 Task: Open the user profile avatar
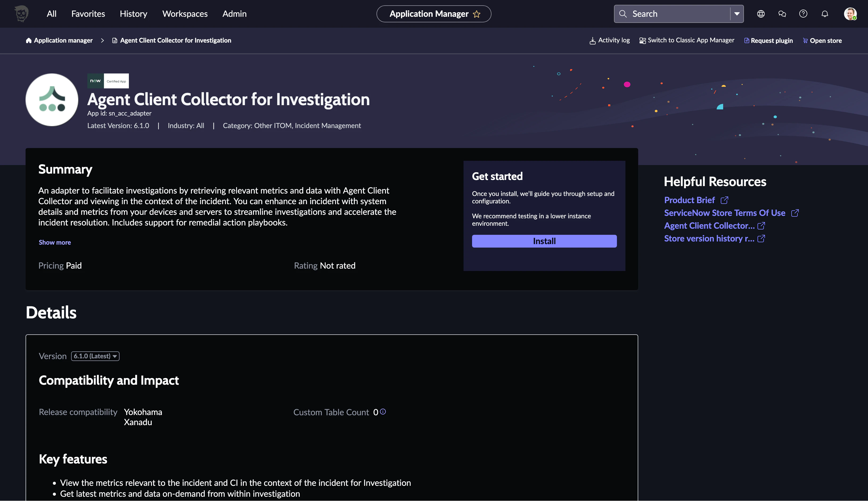pyautogui.click(x=850, y=14)
